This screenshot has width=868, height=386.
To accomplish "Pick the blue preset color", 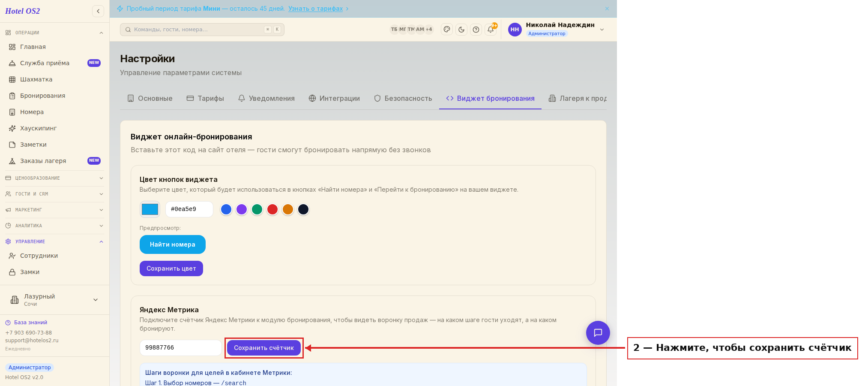I will click(226, 209).
